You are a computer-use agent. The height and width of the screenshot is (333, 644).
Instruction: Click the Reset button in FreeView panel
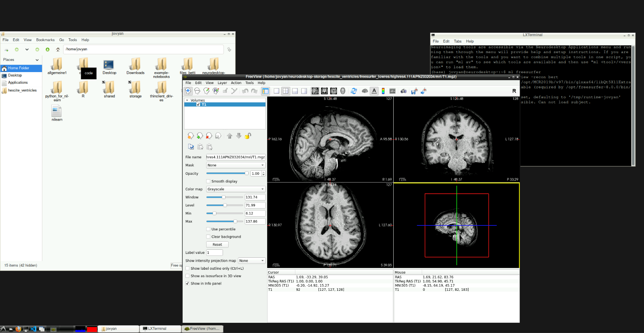pyautogui.click(x=217, y=244)
